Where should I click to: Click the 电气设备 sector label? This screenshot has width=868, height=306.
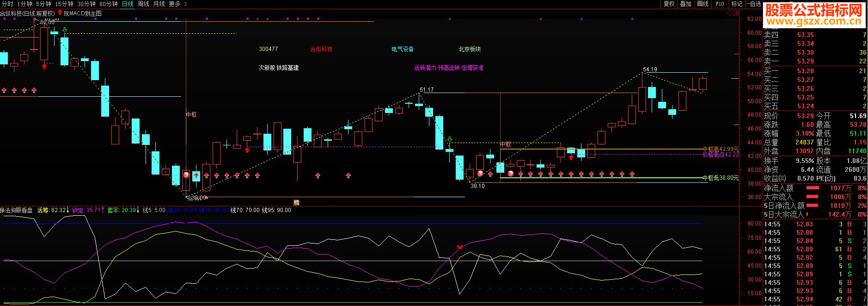pos(403,49)
